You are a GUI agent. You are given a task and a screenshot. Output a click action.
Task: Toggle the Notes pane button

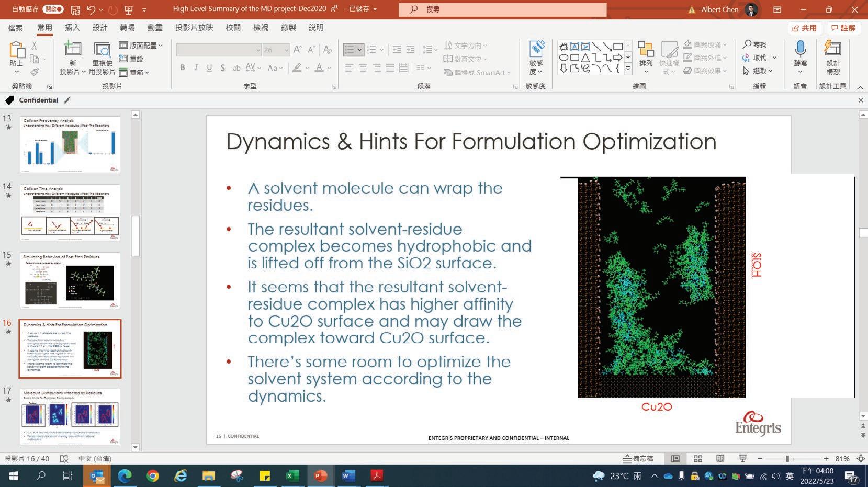click(x=638, y=459)
